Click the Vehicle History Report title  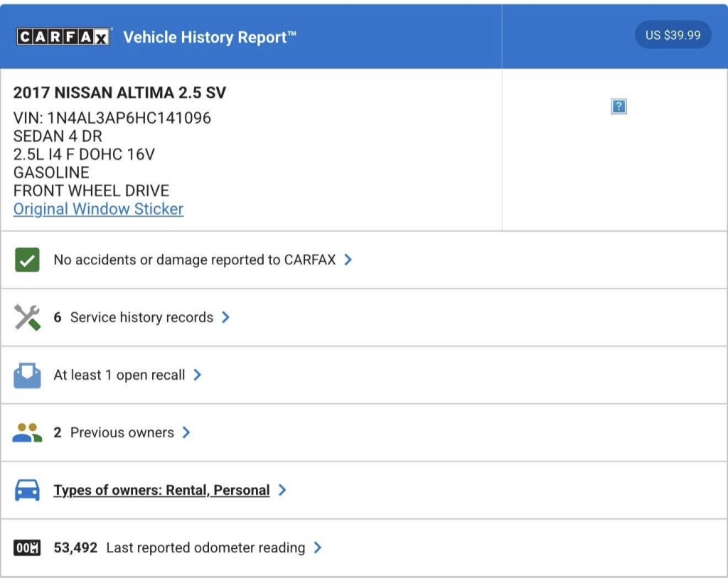210,37
